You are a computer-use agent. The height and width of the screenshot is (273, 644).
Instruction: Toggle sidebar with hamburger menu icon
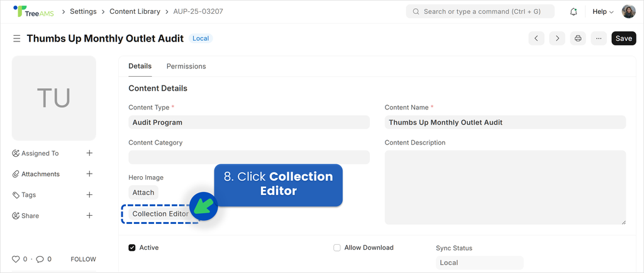[x=17, y=38]
